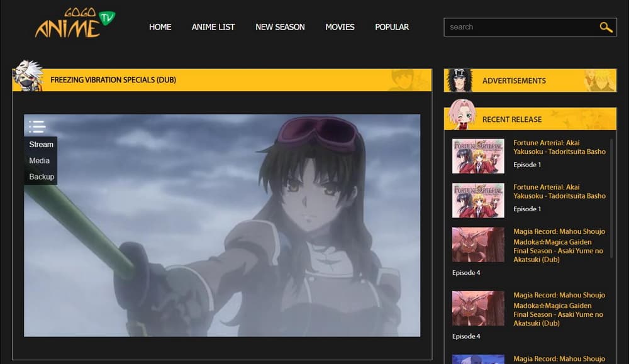Open first Magia Record Final Season link
The image size is (629, 364).
(559, 241)
